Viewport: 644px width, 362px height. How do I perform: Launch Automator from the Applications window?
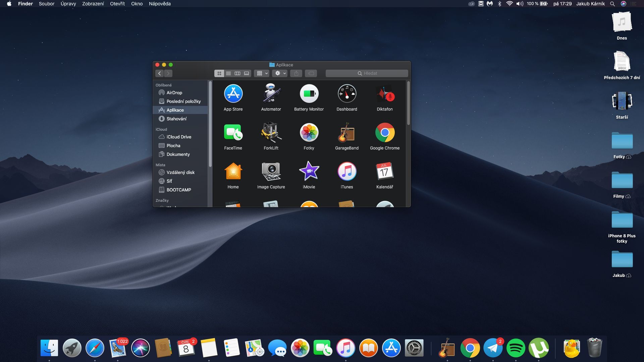(x=271, y=94)
